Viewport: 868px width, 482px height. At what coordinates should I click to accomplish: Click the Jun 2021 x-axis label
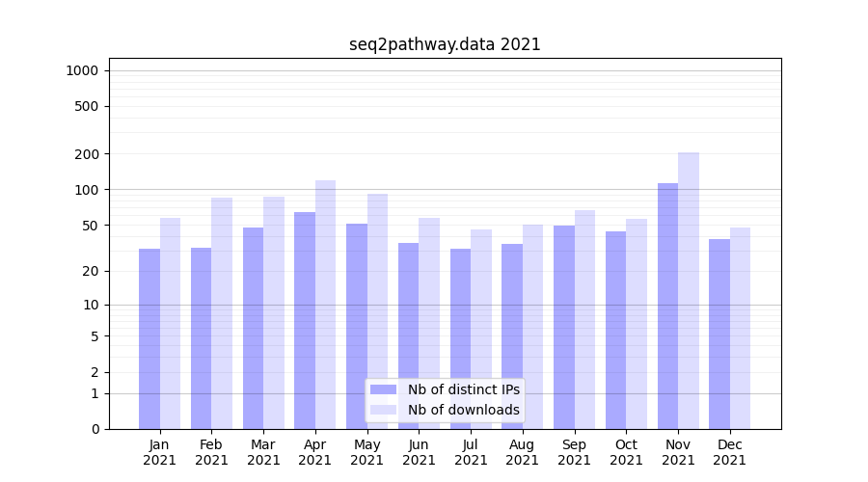(x=419, y=452)
